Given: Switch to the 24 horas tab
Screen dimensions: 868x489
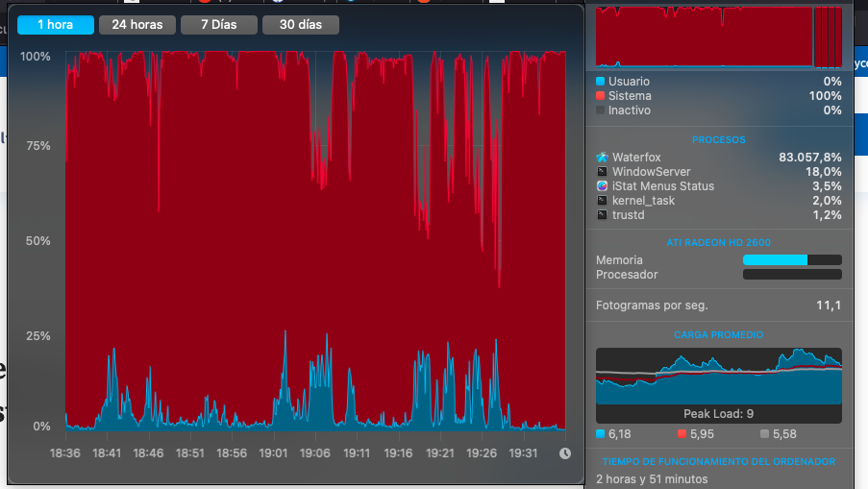Looking at the screenshot, I should tap(137, 25).
